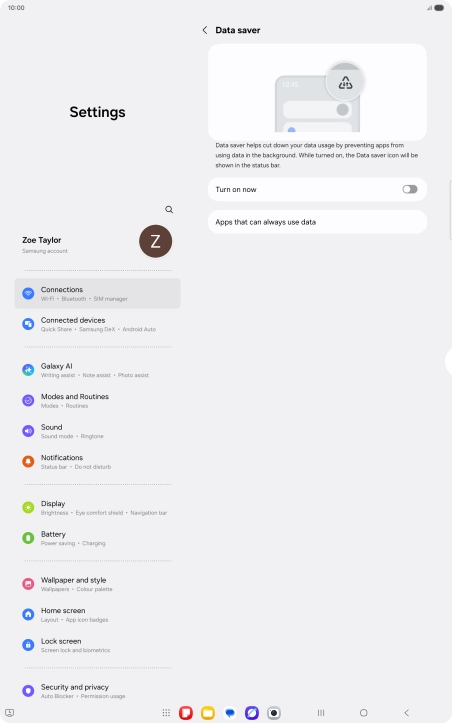Viewport: 452px width, 723px height.
Task: Open Galaxy AI settings
Action: [97, 370]
